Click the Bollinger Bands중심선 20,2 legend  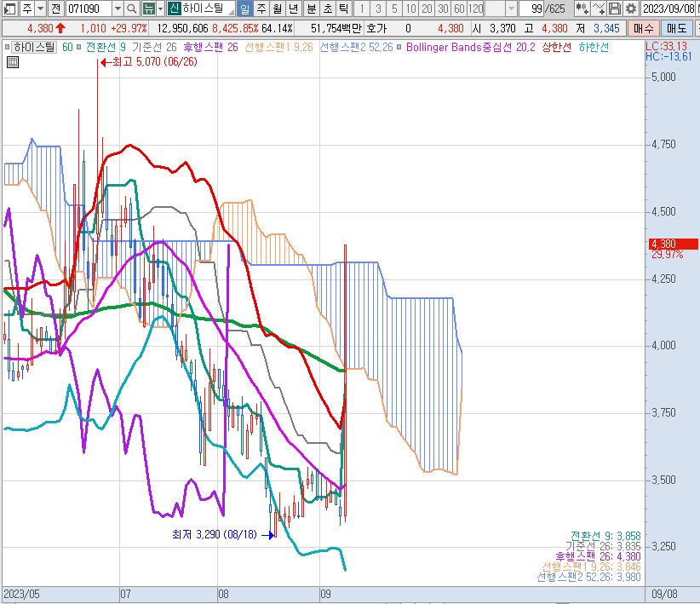coord(471,47)
